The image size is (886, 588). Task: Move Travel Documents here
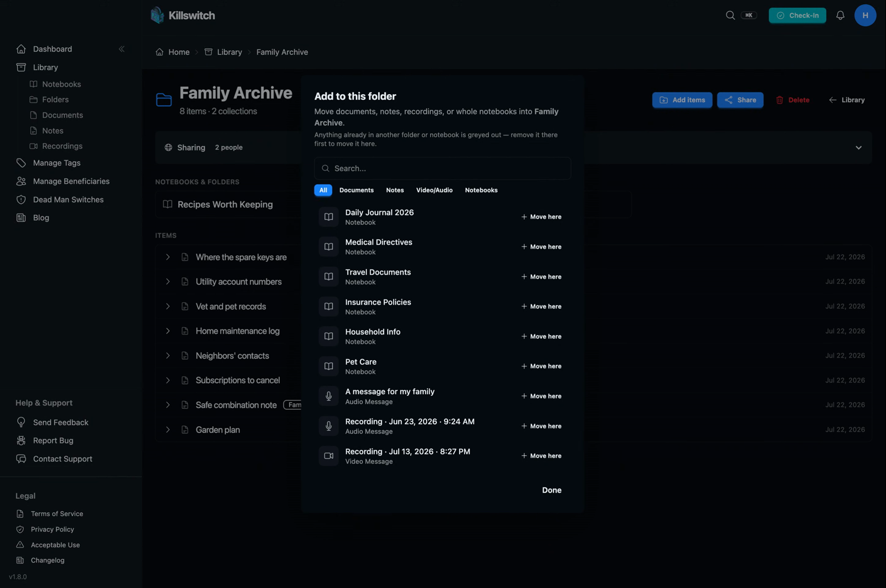pos(541,276)
